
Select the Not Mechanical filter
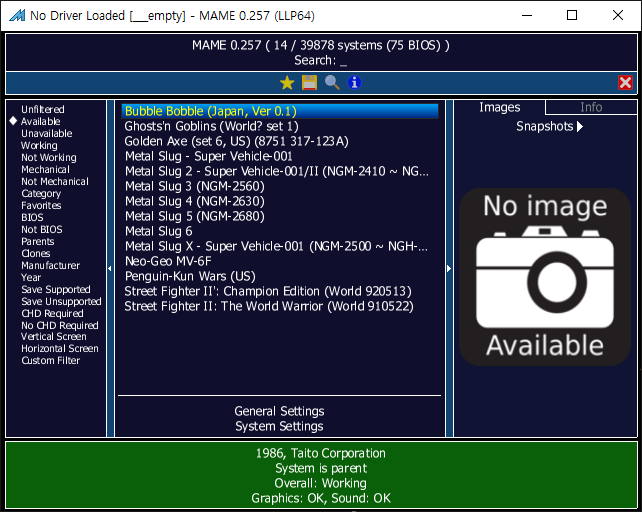(x=55, y=181)
